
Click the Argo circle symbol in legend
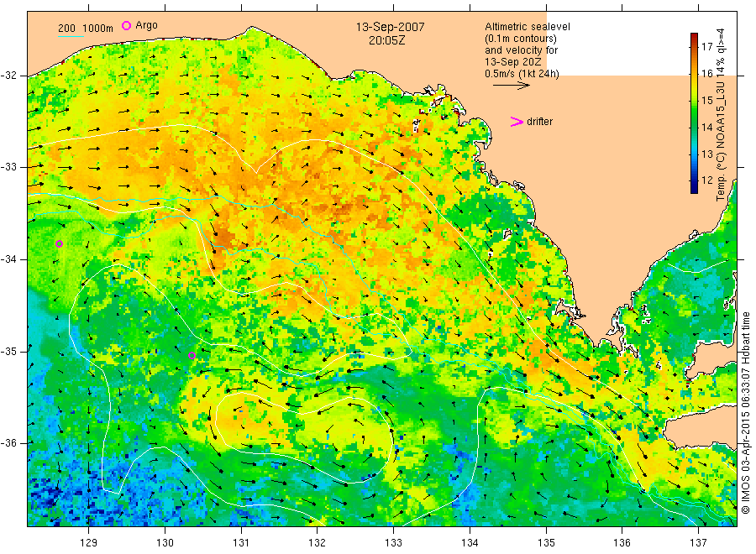pos(126,25)
